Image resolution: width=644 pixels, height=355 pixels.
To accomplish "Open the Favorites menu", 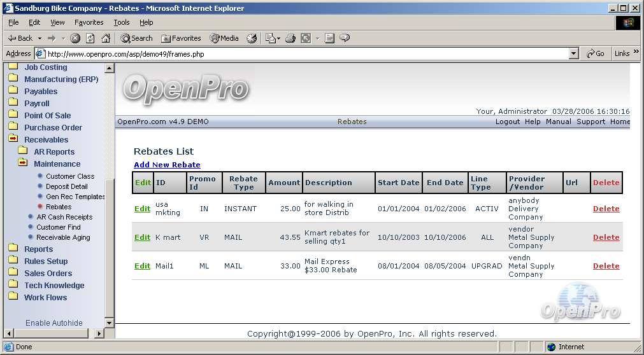I will pyautogui.click(x=89, y=22).
